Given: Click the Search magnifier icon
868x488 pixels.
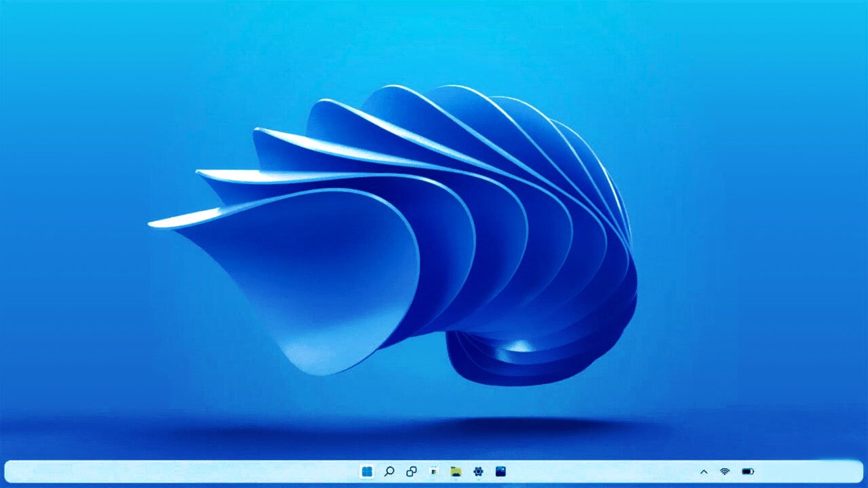Looking at the screenshot, I should [389, 471].
